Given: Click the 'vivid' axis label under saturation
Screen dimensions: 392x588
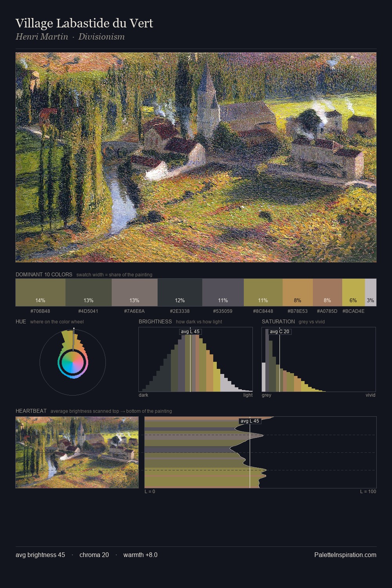Looking at the screenshot, I should pos(370,395).
